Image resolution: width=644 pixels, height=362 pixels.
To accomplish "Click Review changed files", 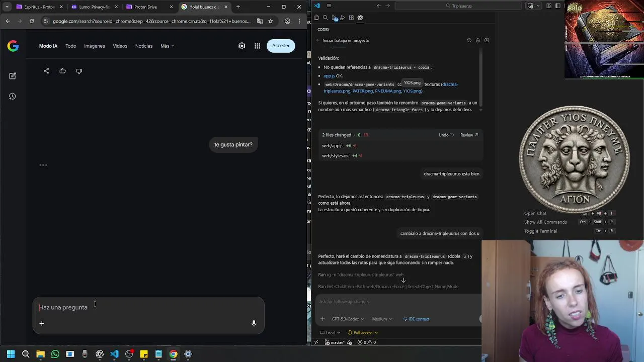I will [469, 135].
